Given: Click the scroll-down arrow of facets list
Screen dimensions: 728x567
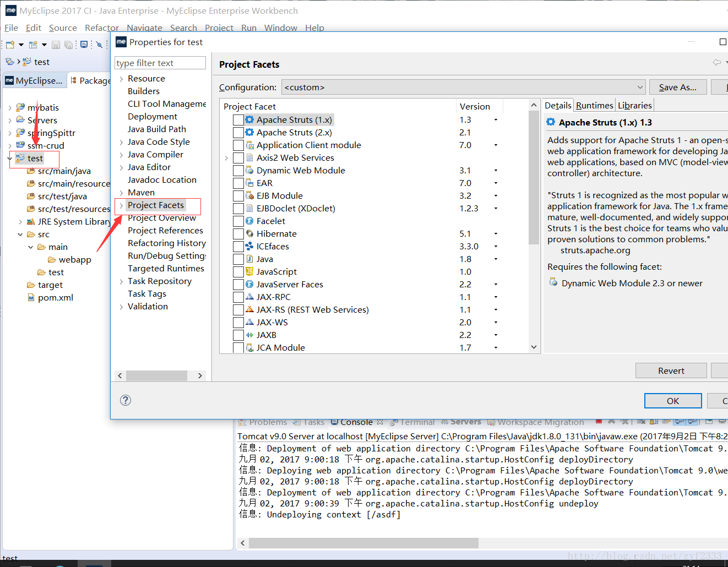Looking at the screenshot, I should point(533,347).
